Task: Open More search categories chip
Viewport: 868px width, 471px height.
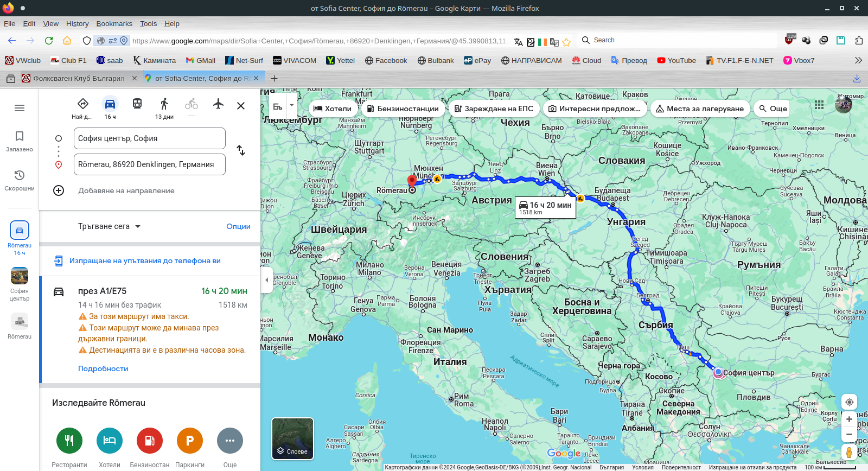Action: (773, 109)
